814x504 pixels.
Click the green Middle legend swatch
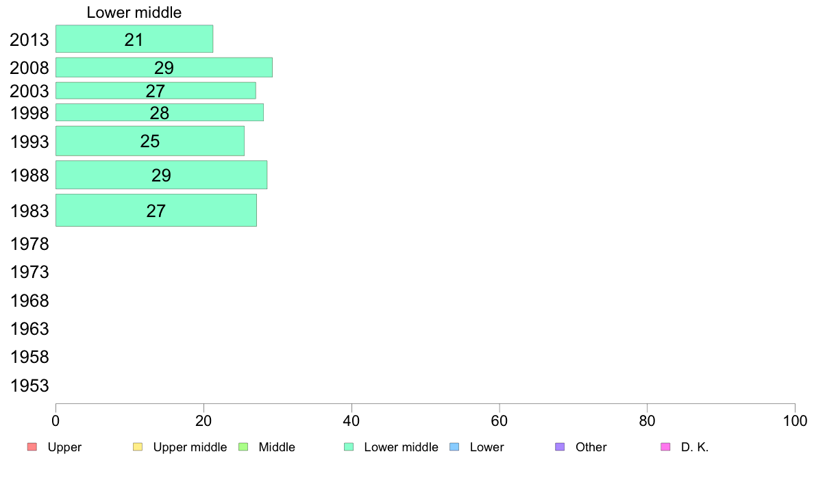(243, 447)
